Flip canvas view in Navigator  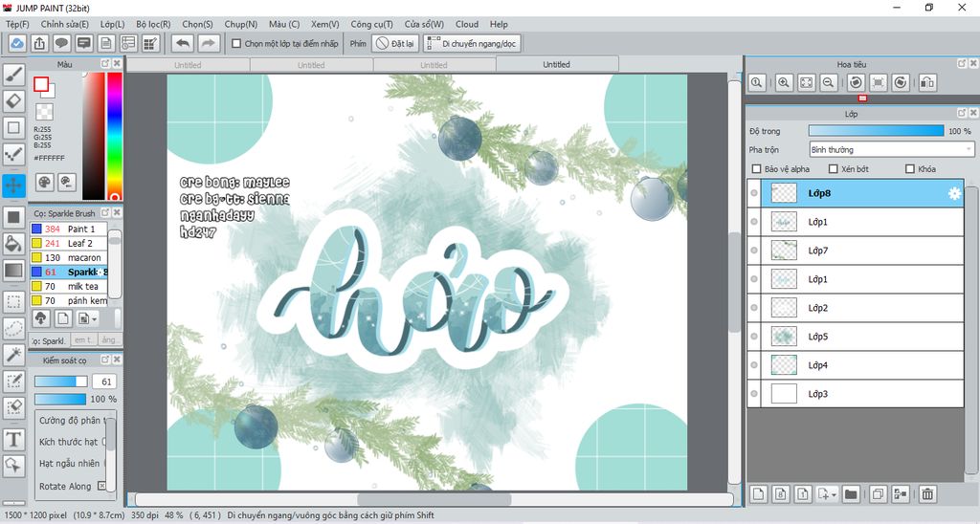tap(927, 82)
